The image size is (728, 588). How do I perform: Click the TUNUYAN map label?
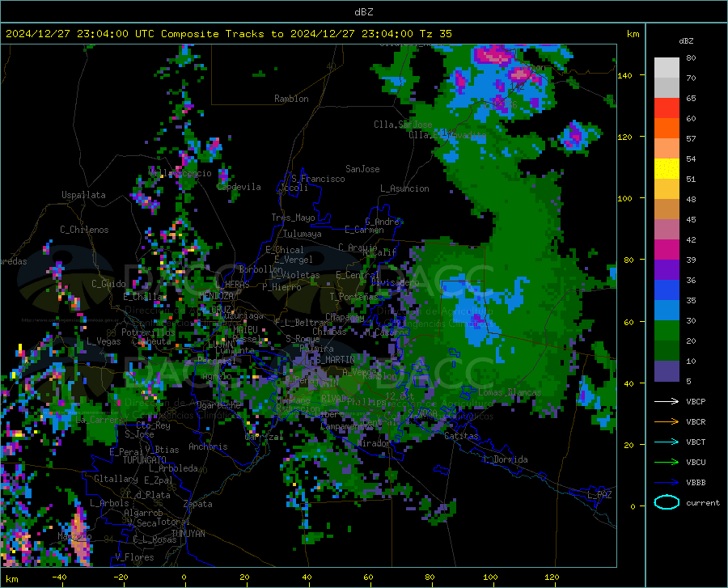(x=188, y=534)
